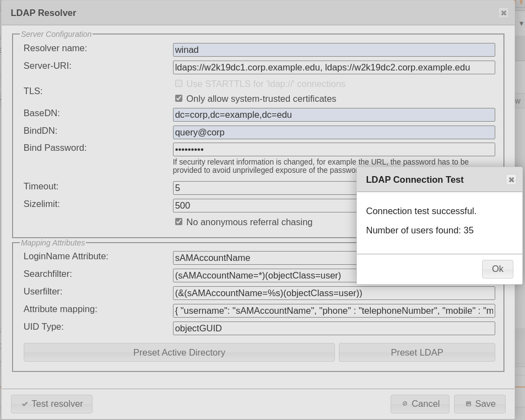Close the LDAP Connection Test popup with its X
The image size is (525, 420).
(x=511, y=179)
